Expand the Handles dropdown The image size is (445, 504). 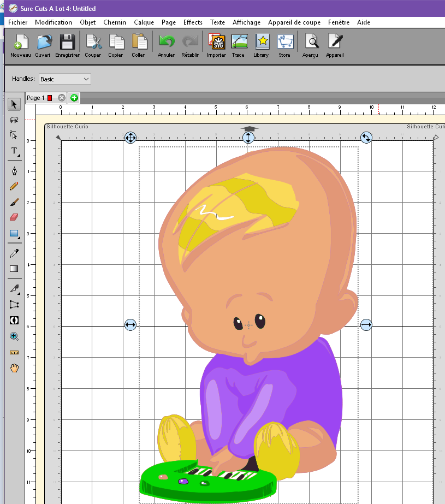coord(64,79)
